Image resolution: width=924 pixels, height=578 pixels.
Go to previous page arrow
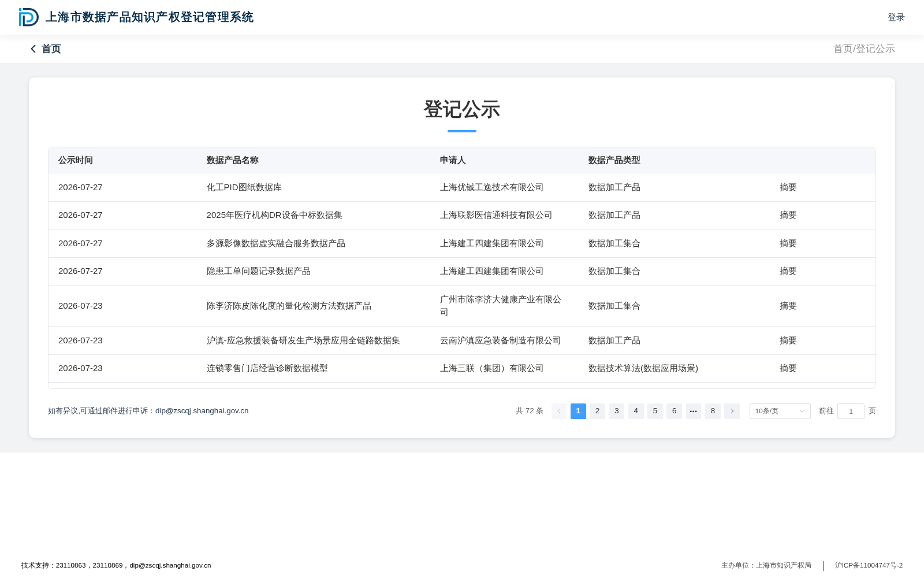pyautogui.click(x=559, y=411)
